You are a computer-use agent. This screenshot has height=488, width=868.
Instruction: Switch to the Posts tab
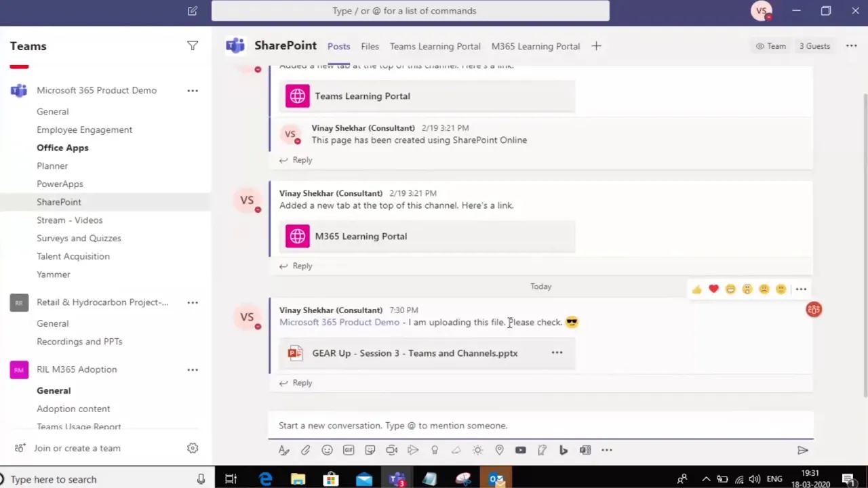[x=339, y=46]
